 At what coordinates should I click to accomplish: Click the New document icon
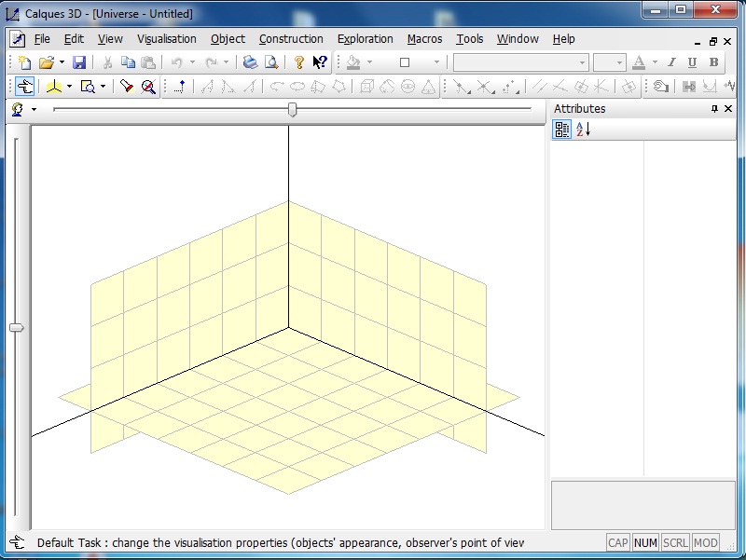25,62
